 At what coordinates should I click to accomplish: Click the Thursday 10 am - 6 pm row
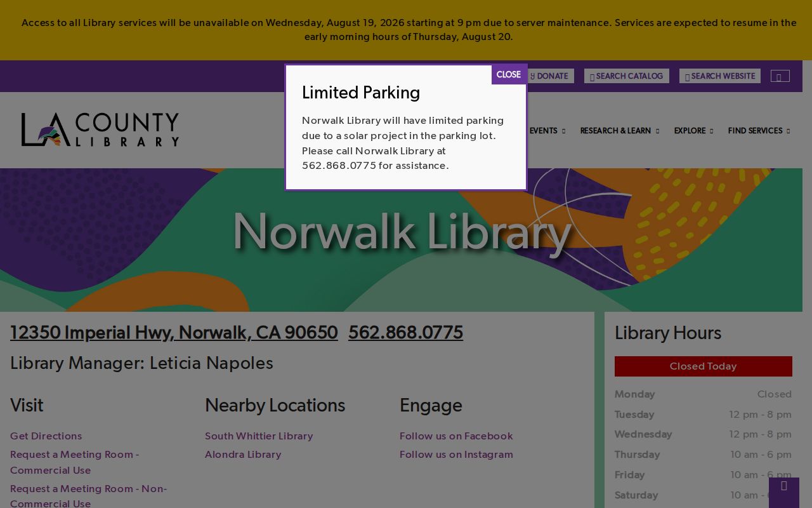[x=703, y=455]
